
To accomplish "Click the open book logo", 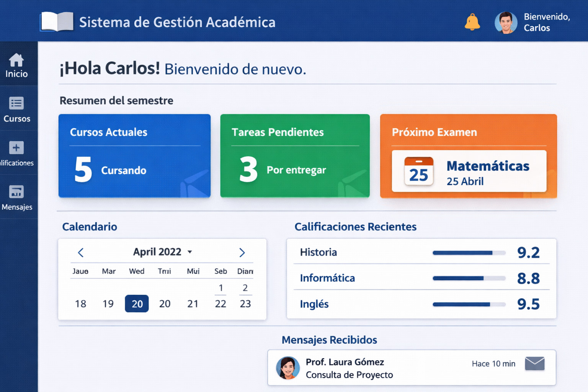I will [57, 21].
